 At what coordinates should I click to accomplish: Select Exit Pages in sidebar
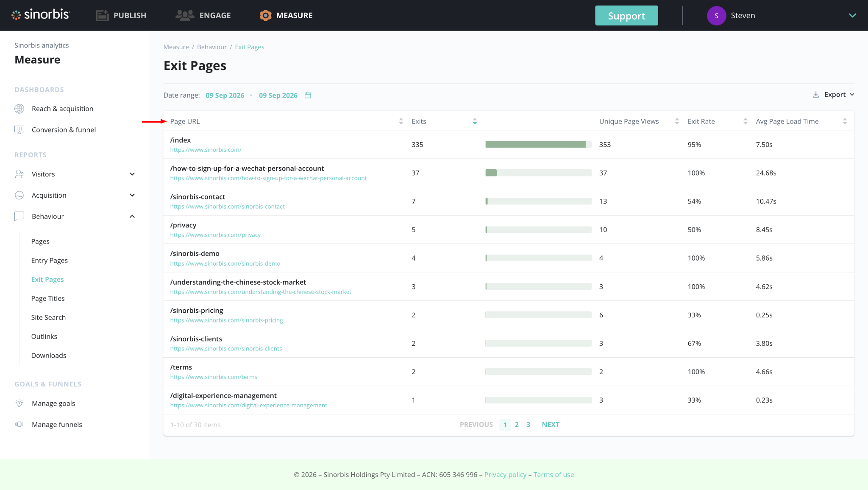tap(47, 280)
